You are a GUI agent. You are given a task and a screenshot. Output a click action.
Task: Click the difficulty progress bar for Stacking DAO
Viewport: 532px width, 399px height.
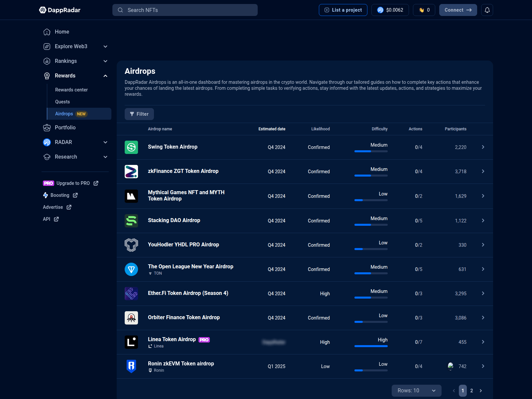pyautogui.click(x=371, y=225)
